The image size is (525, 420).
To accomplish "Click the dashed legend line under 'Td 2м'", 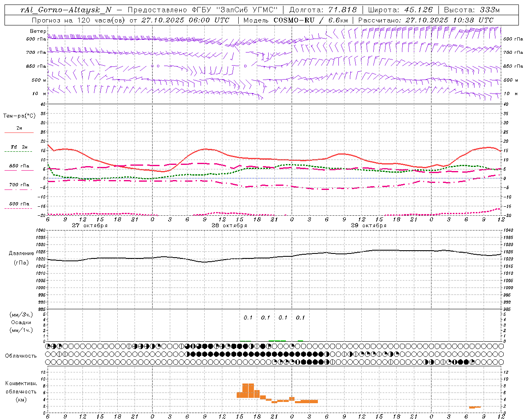I will coord(19,151).
